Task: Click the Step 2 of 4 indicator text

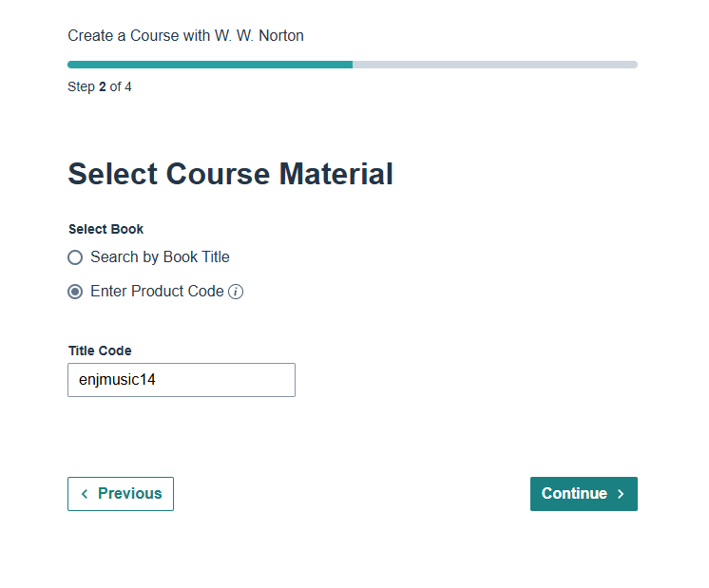Action: click(x=100, y=87)
